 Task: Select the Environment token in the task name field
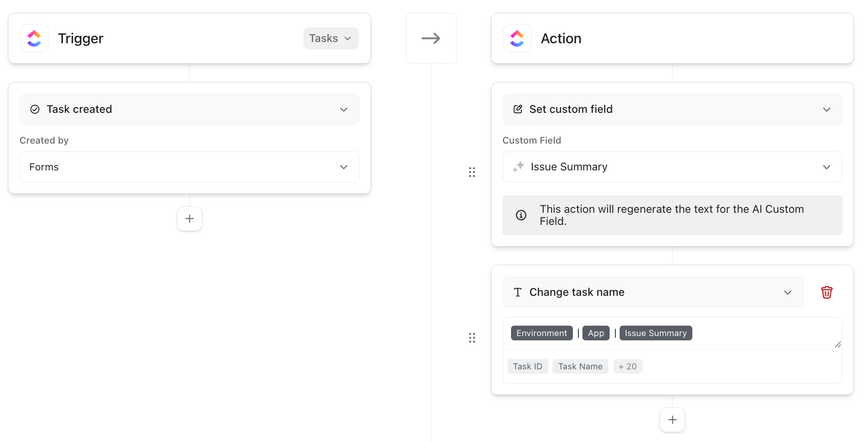point(541,333)
